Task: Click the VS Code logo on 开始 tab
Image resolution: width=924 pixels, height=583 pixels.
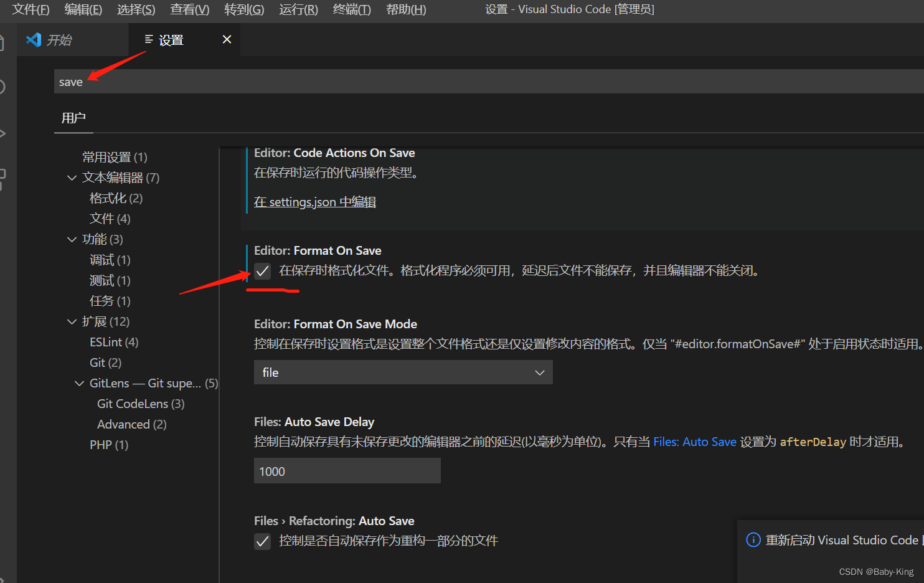Action: 34,40
